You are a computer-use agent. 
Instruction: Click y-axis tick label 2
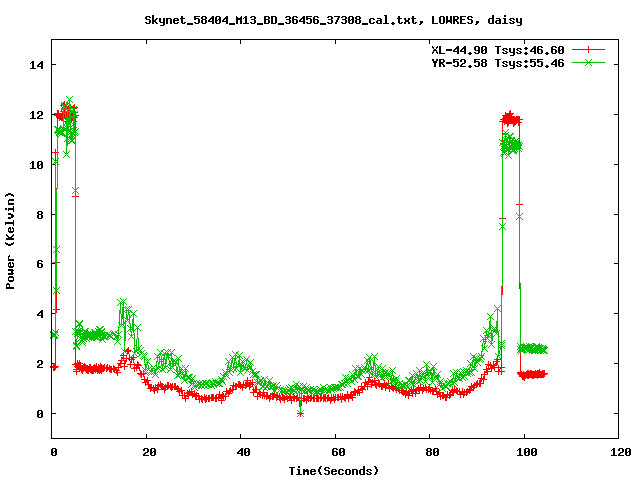coord(40,364)
